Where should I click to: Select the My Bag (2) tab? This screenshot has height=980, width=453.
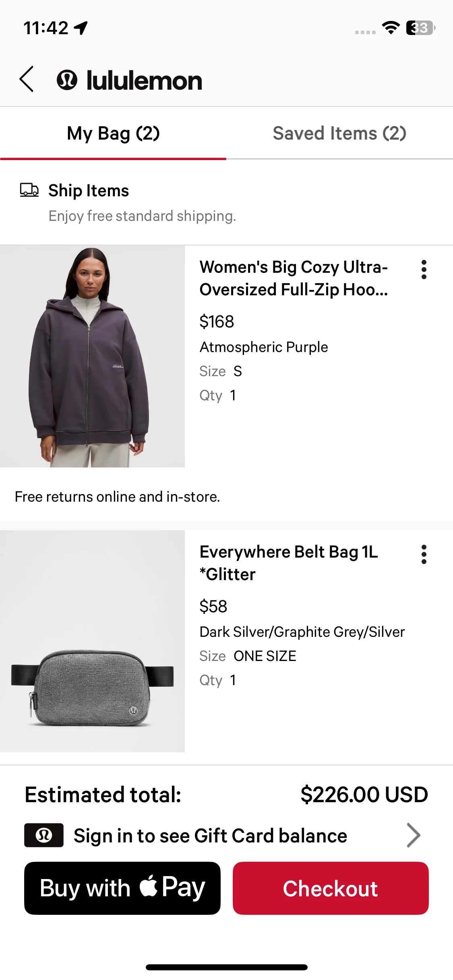click(113, 133)
